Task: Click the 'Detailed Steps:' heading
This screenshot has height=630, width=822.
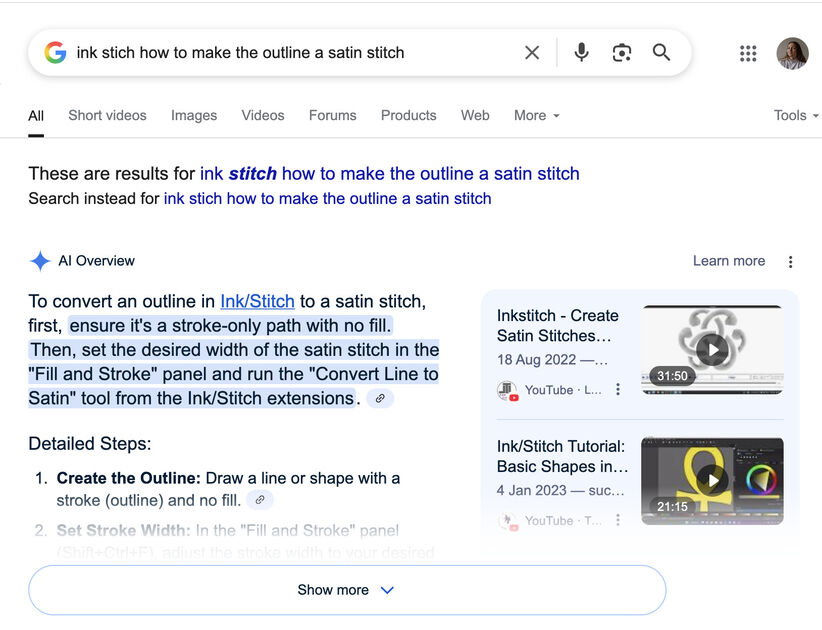Action: coord(90,444)
